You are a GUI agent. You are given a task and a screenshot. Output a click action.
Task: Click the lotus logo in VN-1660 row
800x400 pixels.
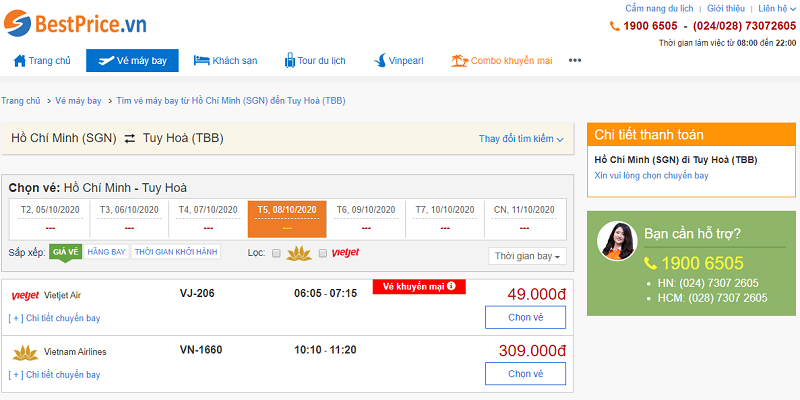(25, 352)
